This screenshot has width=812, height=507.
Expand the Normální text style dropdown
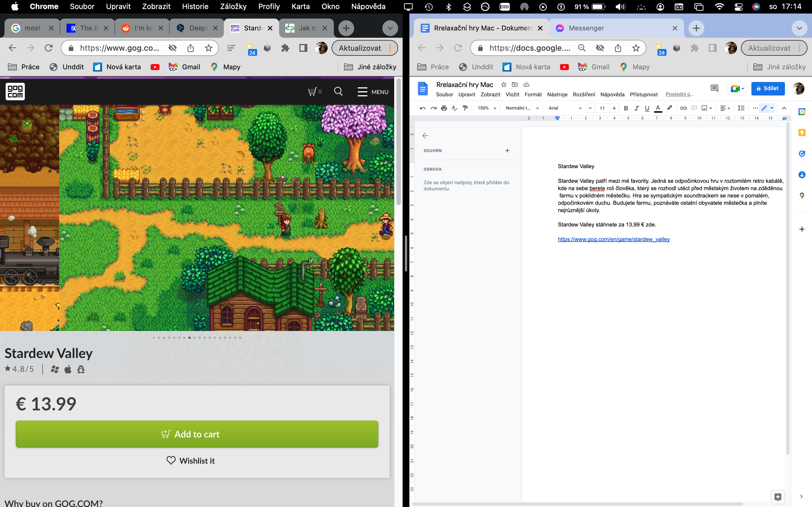pyautogui.click(x=522, y=108)
